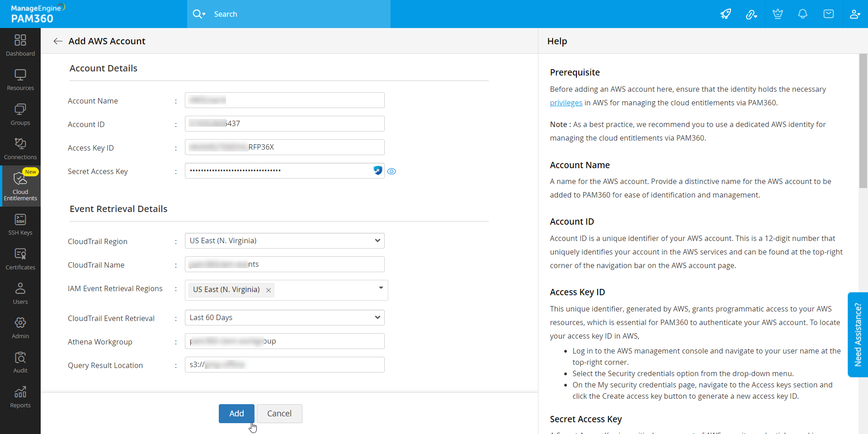This screenshot has width=868, height=434.
Task: Click the ManageEngine PAM360 logo
Action: pos(38,14)
